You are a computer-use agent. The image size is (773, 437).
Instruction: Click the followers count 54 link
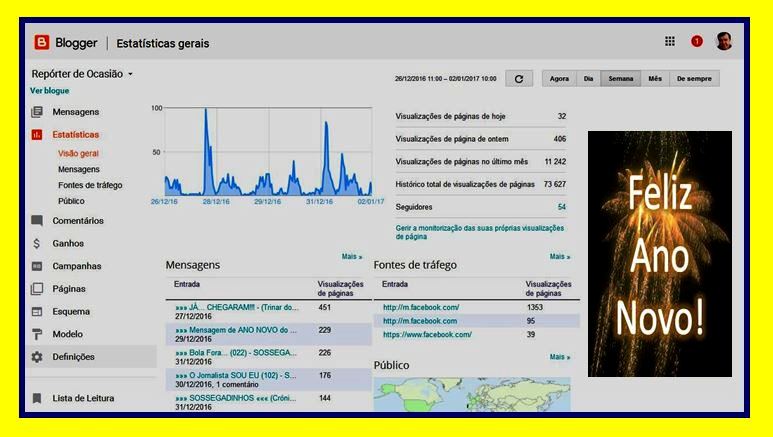coord(562,207)
